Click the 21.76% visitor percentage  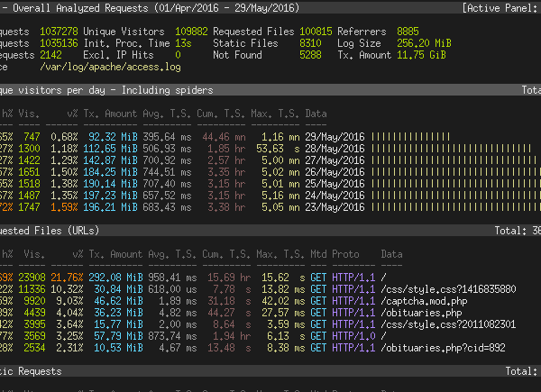[67, 278]
